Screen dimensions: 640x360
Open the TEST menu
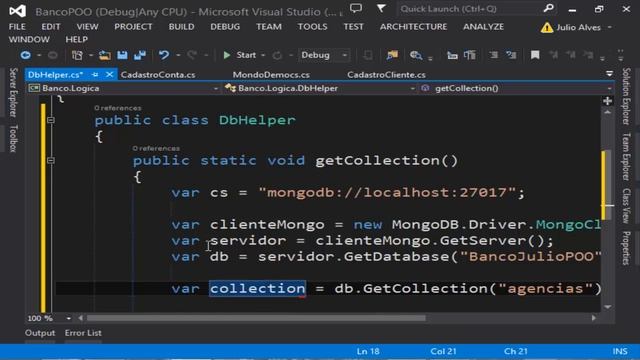[x=353, y=27]
